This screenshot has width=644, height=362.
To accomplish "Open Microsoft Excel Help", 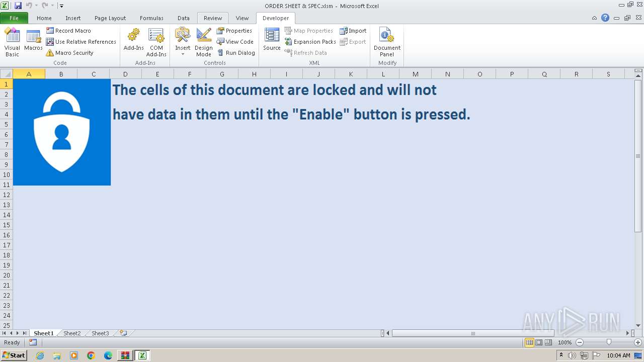I will coord(605,18).
